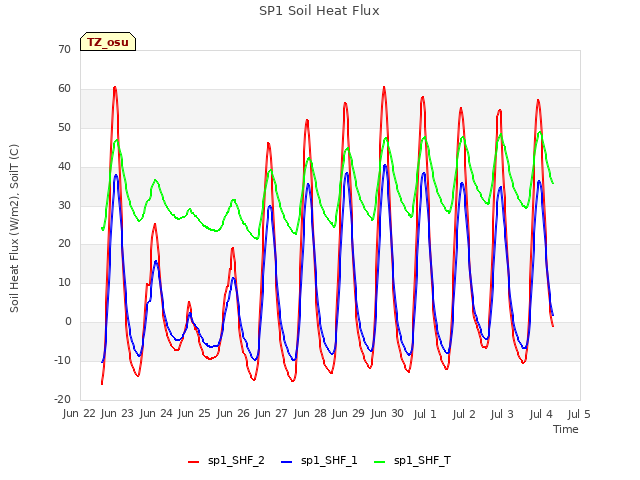Click the red sp1_SHF_2 legend swatch
This screenshot has width=640, height=480.
(x=193, y=461)
